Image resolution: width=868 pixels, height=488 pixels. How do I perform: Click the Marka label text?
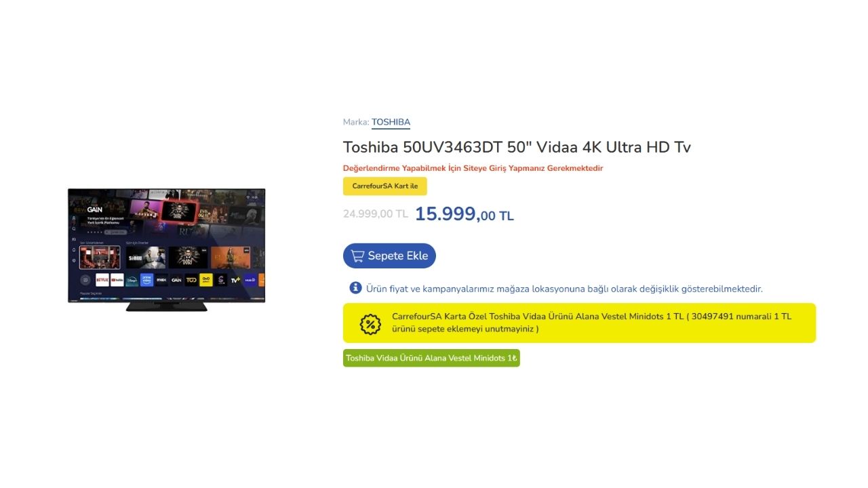pyautogui.click(x=356, y=123)
